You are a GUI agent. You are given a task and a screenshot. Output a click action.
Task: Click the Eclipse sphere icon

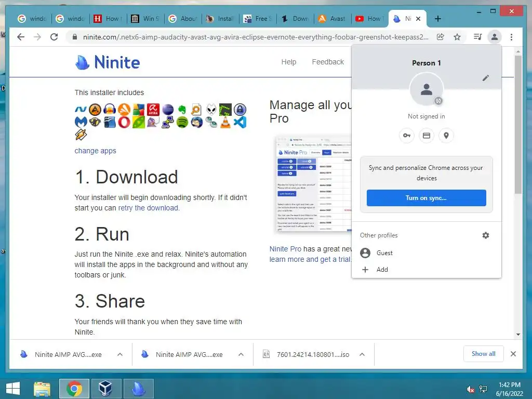point(168,110)
